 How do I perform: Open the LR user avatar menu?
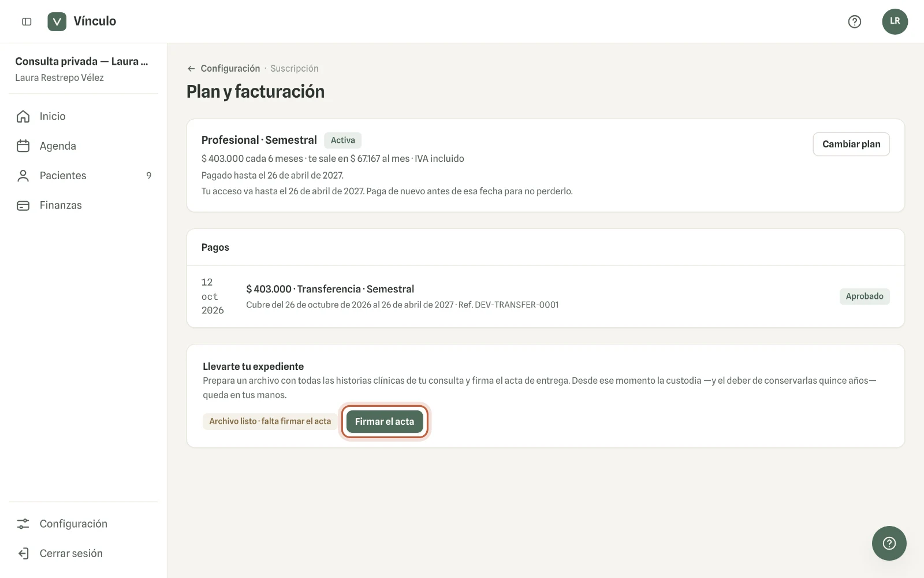point(895,21)
